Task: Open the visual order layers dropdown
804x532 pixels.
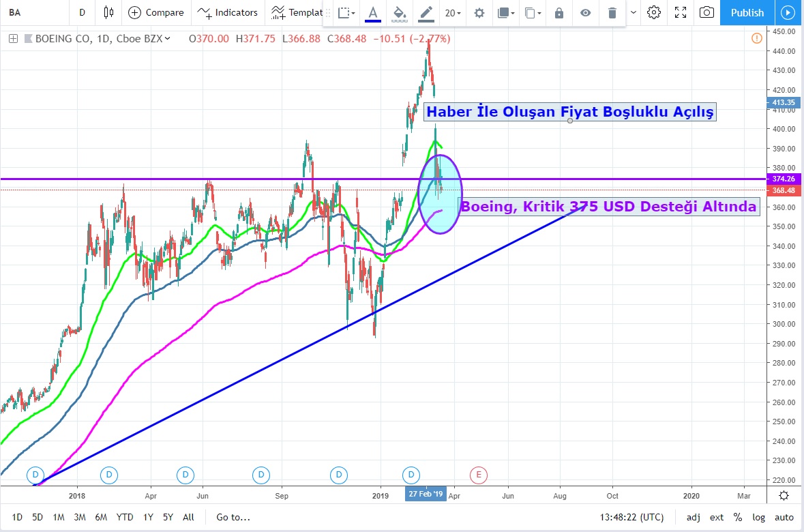Action: pos(506,13)
